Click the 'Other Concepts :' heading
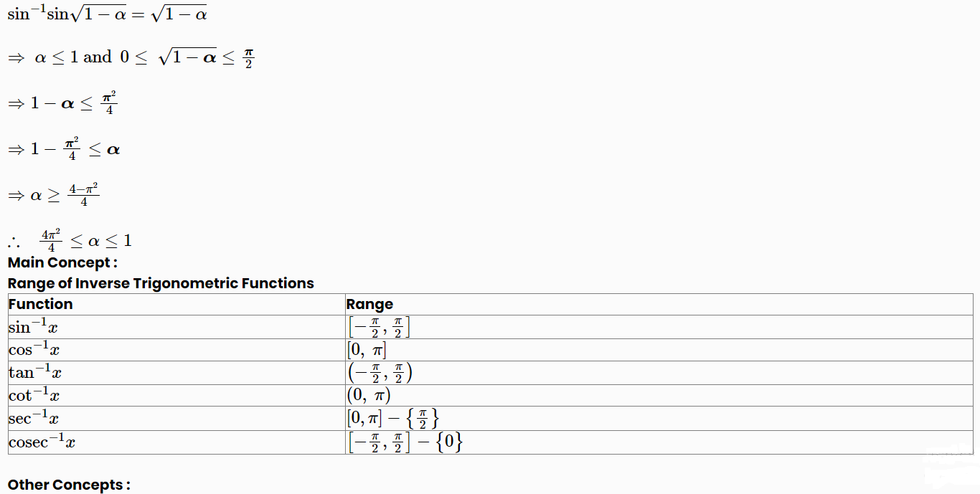980x494 pixels. click(x=70, y=485)
